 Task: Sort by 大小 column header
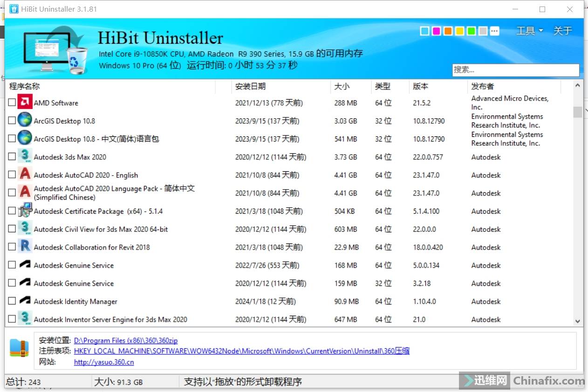[x=351, y=86]
